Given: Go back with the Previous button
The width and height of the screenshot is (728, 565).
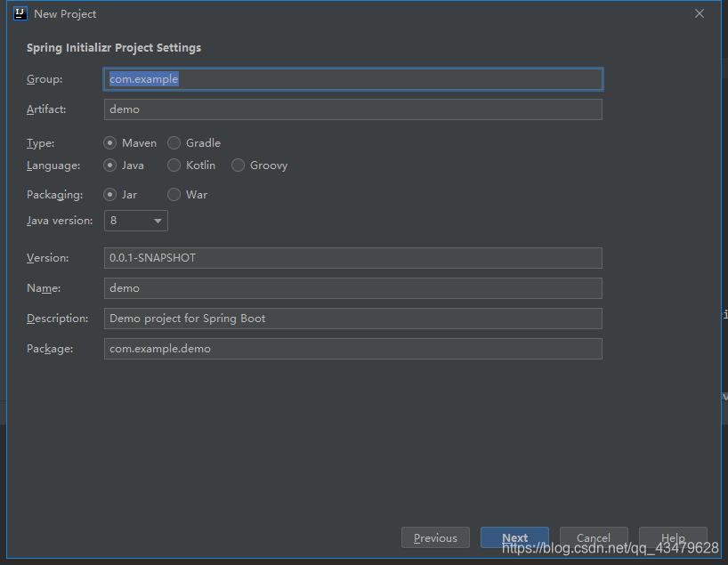Looking at the screenshot, I should [x=435, y=537].
